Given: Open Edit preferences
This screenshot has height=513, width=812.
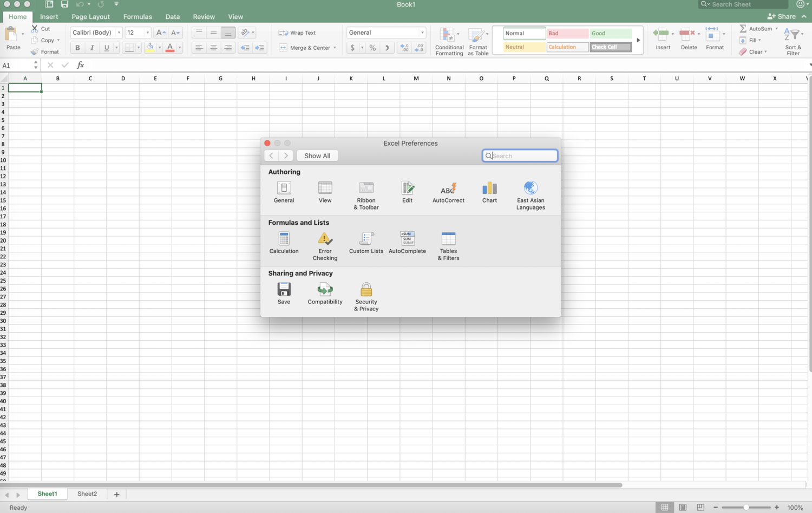Looking at the screenshot, I should point(407,192).
